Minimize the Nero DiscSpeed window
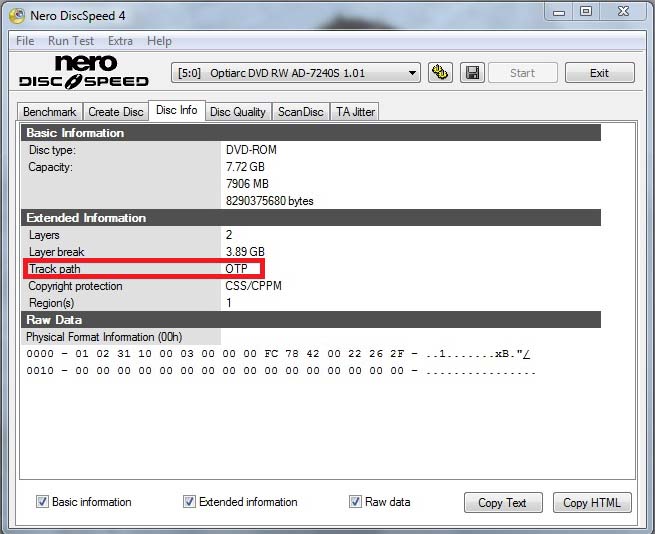Screen dimensions: 655x534 tap(559, 13)
